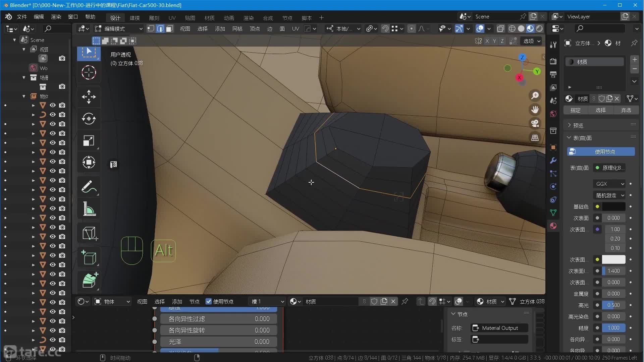Toggle camera view icon

(535, 123)
